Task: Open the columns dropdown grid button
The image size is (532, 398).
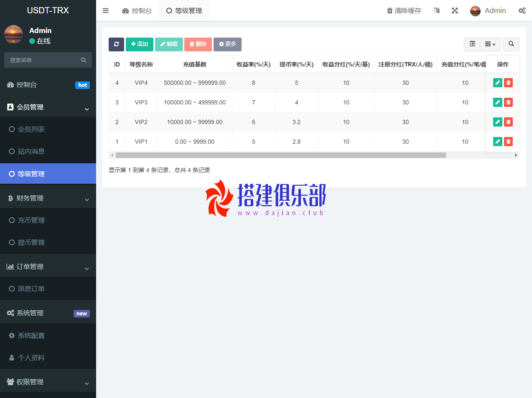Action: [490, 44]
